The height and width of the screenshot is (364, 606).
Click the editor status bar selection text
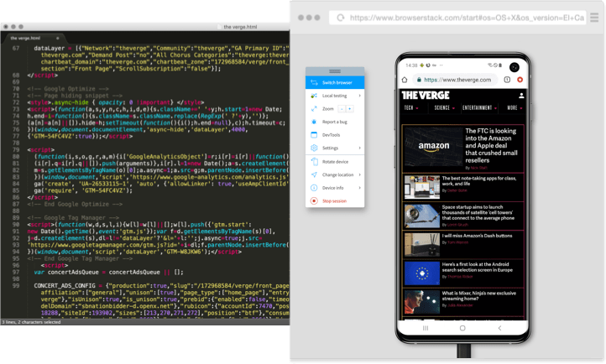coord(31,322)
